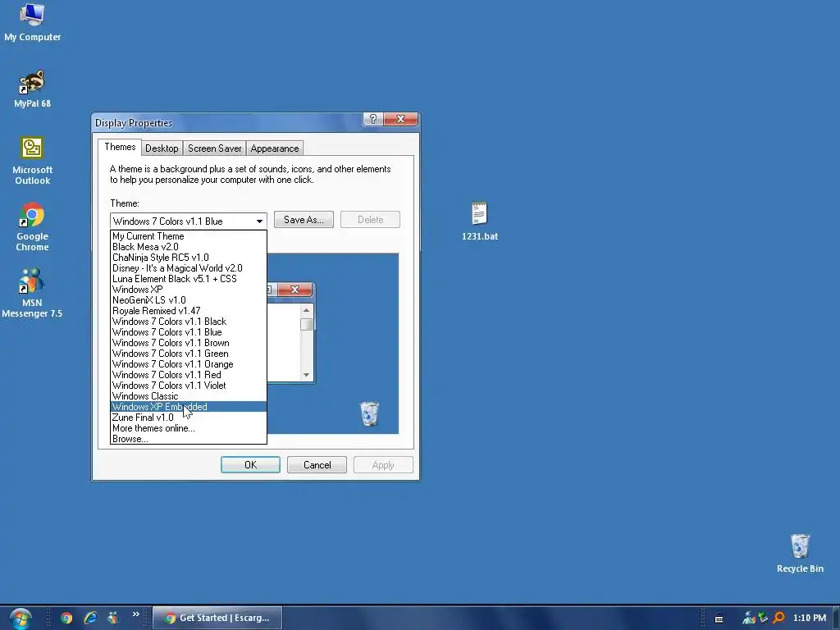
Task: Click the preview window scrollbar up arrow
Action: [x=307, y=311]
